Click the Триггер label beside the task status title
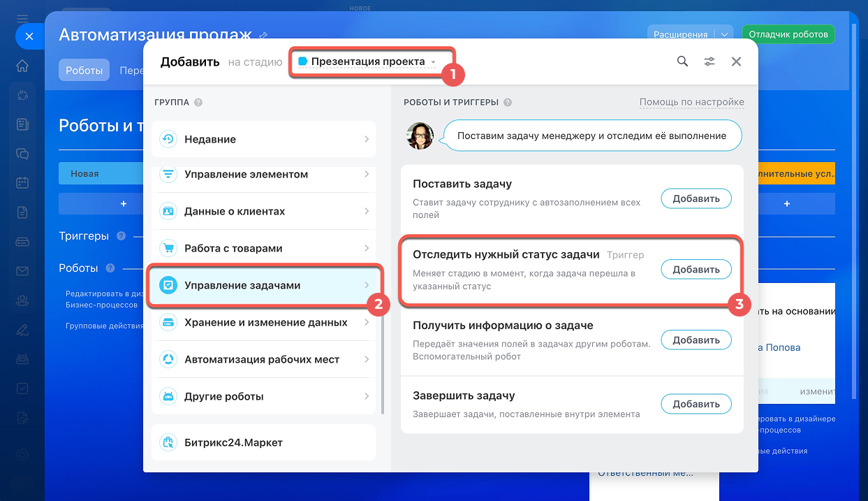868x501 pixels. pos(625,255)
